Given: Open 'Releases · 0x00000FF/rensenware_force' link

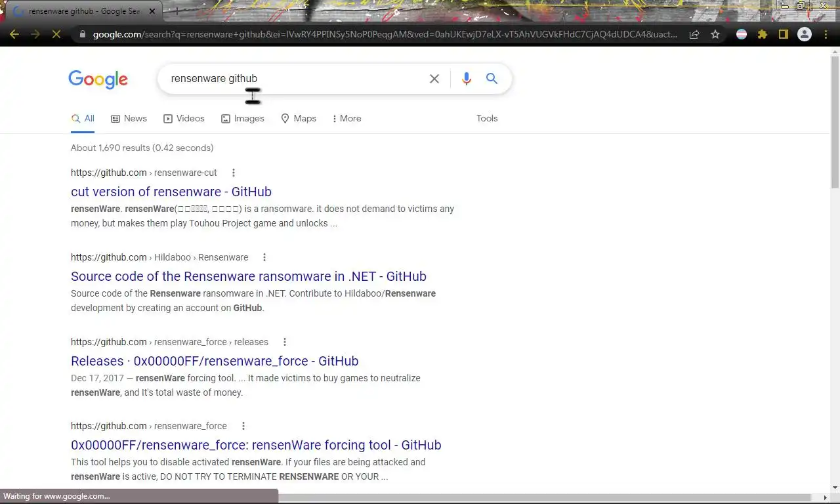Looking at the screenshot, I should (215, 361).
